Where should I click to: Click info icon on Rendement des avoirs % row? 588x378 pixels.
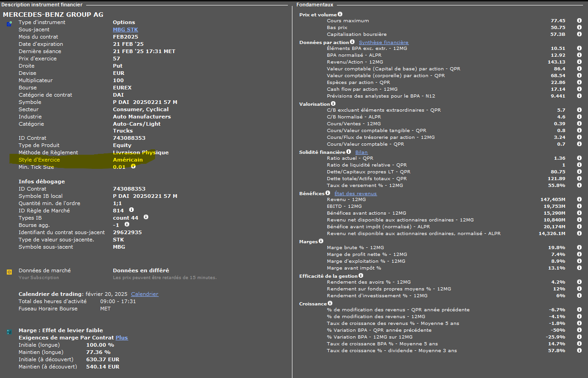click(x=579, y=282)
